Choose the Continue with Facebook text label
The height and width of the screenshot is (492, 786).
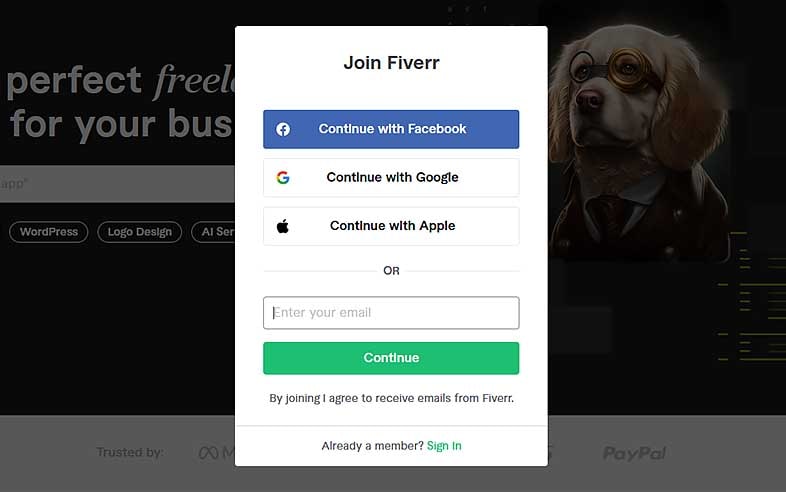[x=392, y=129]
